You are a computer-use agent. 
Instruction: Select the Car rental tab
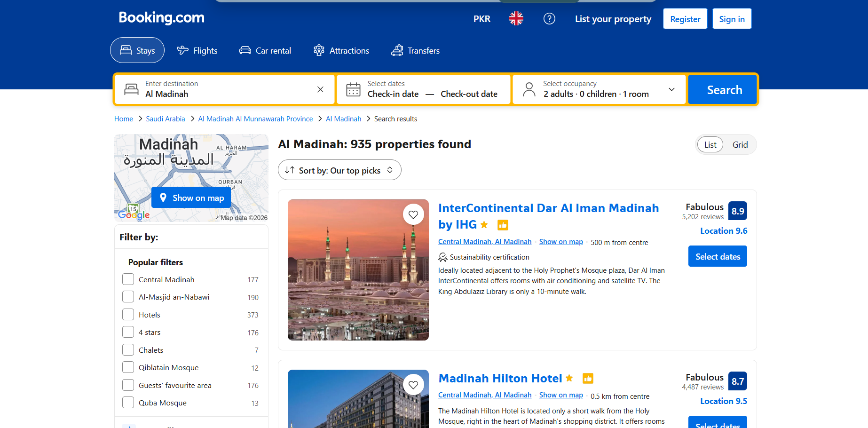[x=265, y=50]
